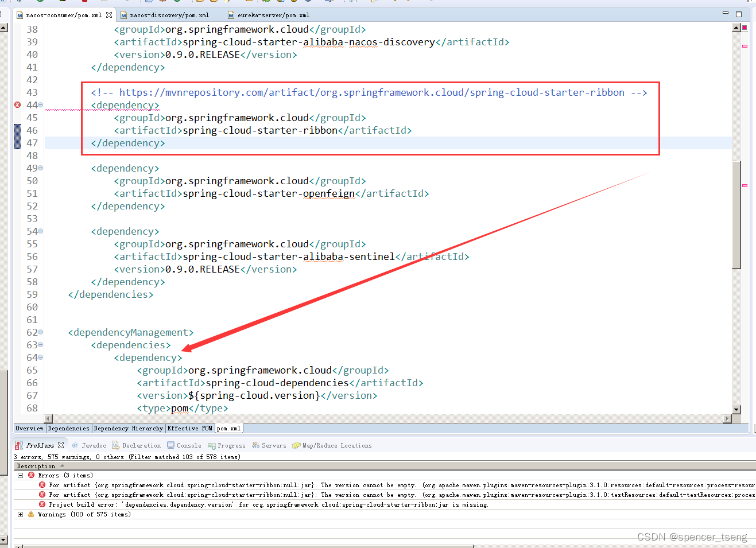This screenshot has height=548, width=756.
Task: Open the Declaration view
Action: [x=141, y=445]
